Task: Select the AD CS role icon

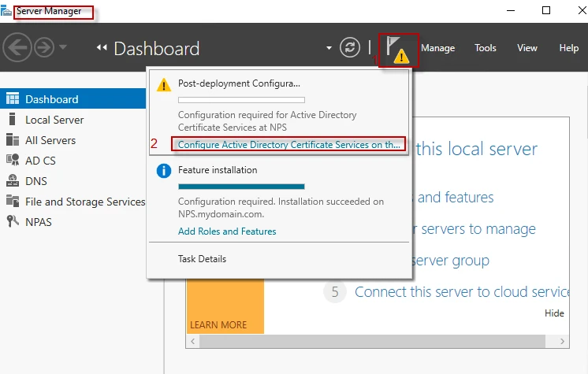Action: pyautogui.click(x=12, y=161)
